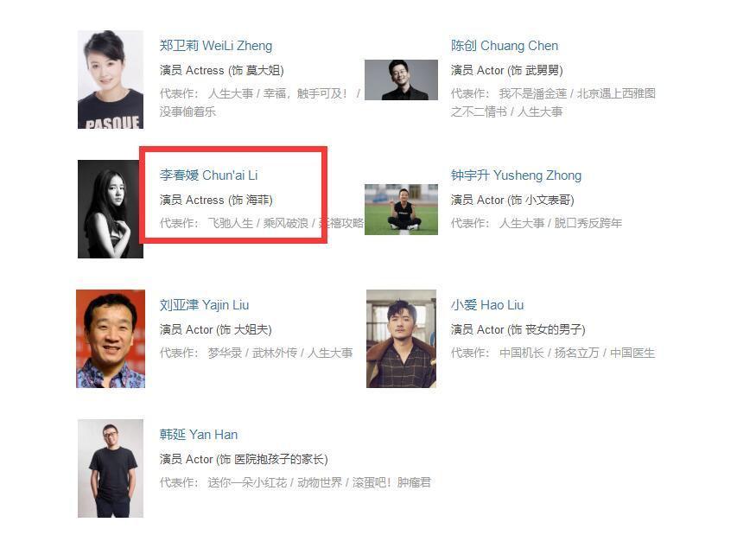Screen dimensions: 756x535
Task: Click WeiLi Zheng's portrait photo in black shirt
Action: tap(111, 80)
